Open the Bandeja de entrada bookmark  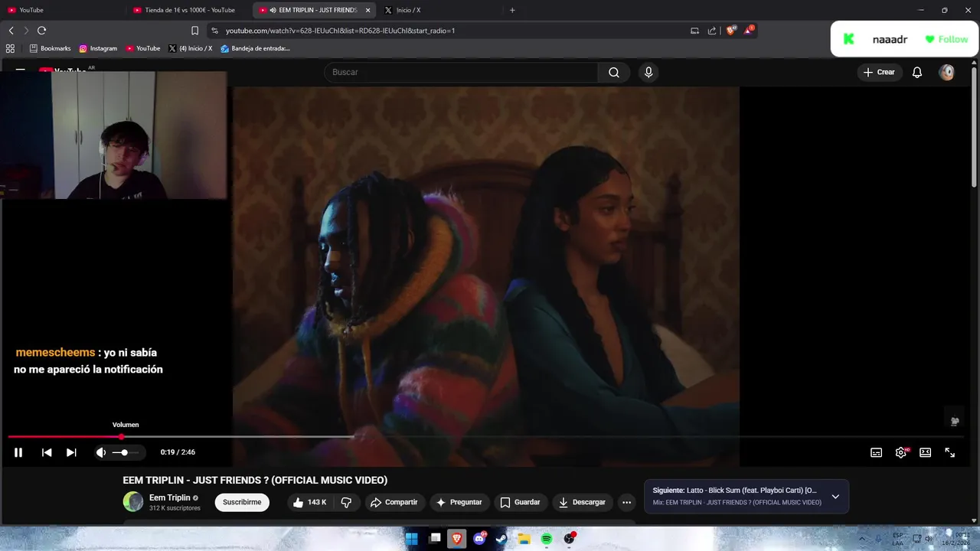(255, 48)
